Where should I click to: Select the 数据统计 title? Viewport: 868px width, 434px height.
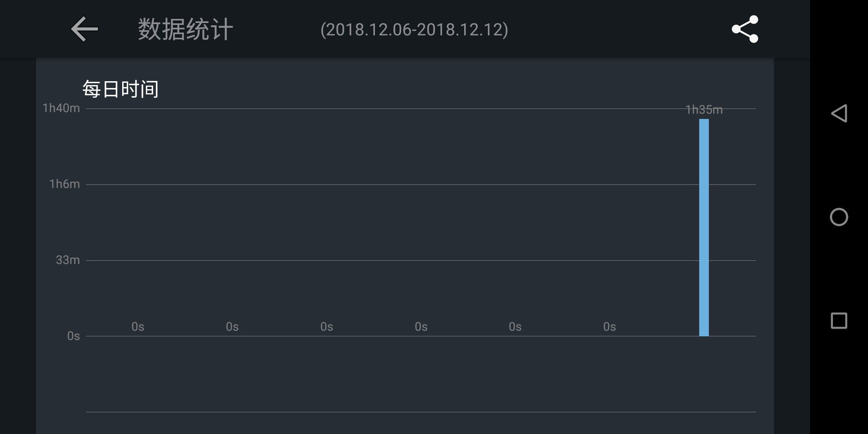pyautogui.click(x=186, y=29)
